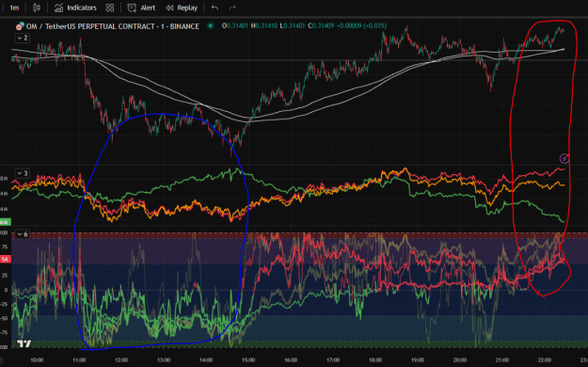The height and width of the screenshot is (367, 588).
Task: Redo the last chart action
Action: tap(232, 8)
